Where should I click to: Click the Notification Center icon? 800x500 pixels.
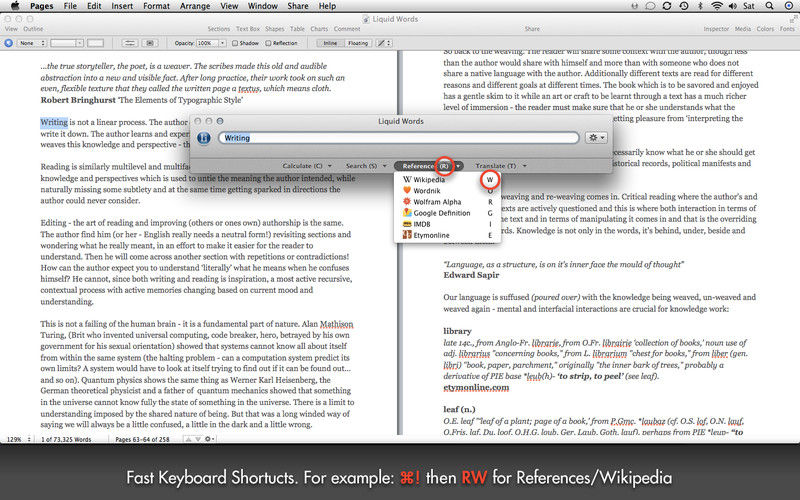pyautogui.click(x=789, y=6)
